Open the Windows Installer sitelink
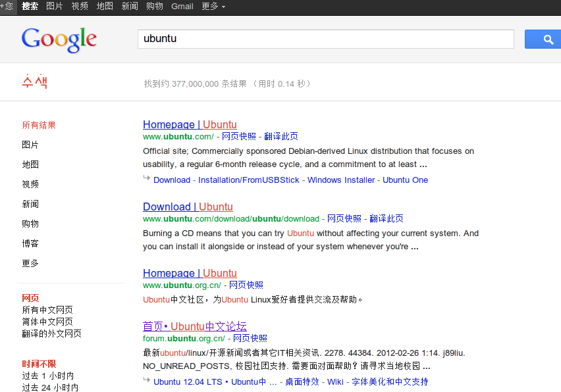Image resolution: width=561 pixels, height=392 pixels. (x=341, y=180)
